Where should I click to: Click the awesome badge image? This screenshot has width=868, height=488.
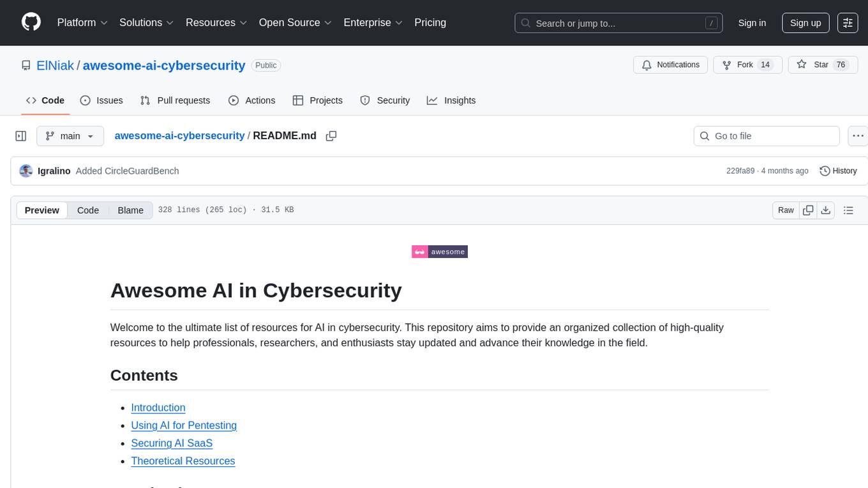(x=440, y=252)
